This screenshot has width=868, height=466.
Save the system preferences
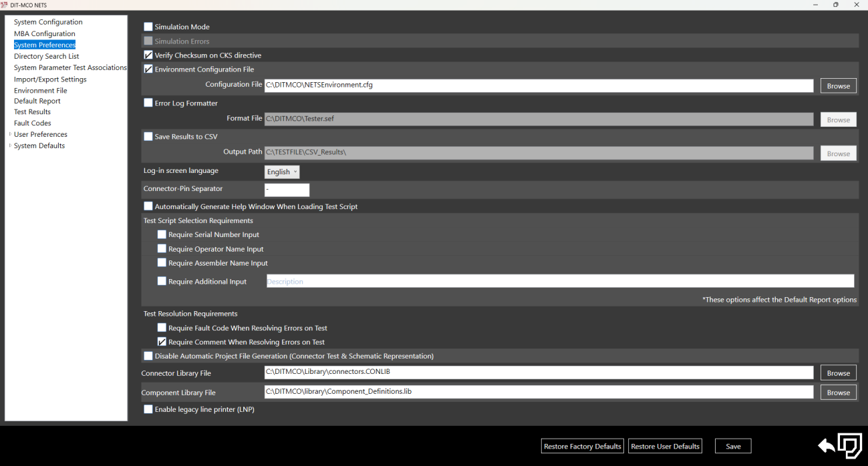tap(733, 446)
